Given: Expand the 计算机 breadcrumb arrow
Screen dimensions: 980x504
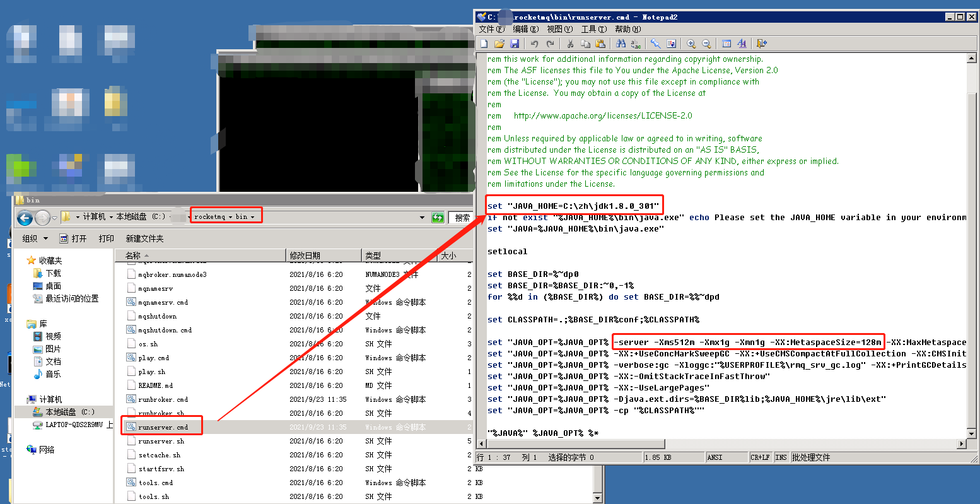Looking at the screenshot, I should click(x=112, y=217).
